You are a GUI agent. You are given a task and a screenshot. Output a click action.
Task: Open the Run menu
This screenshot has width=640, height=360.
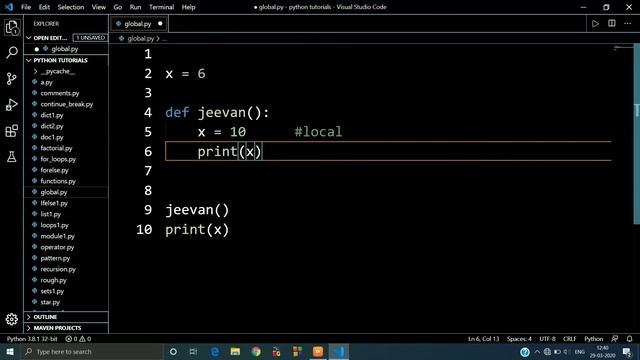(135, 7)
